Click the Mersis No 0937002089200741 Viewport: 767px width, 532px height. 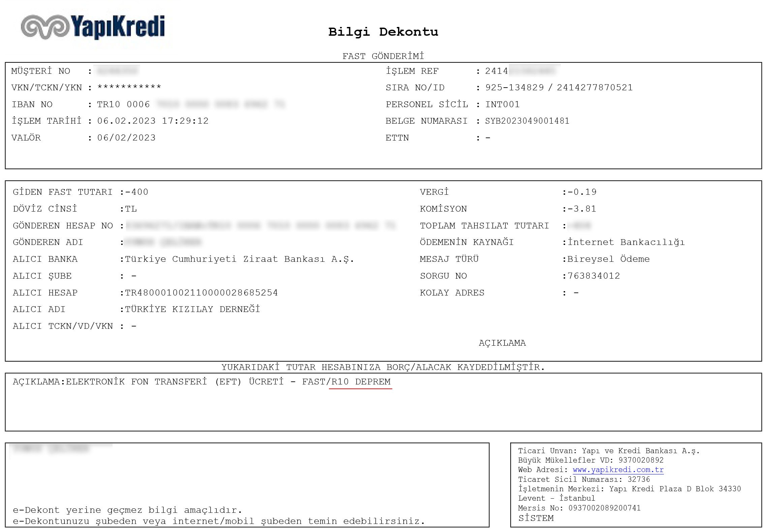point(605,508)
